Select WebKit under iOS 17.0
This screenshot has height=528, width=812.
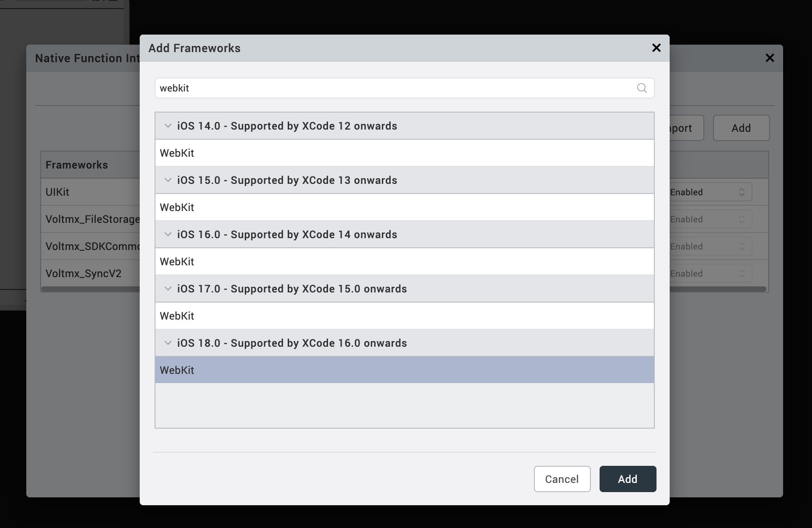click(x=404, y=316)
